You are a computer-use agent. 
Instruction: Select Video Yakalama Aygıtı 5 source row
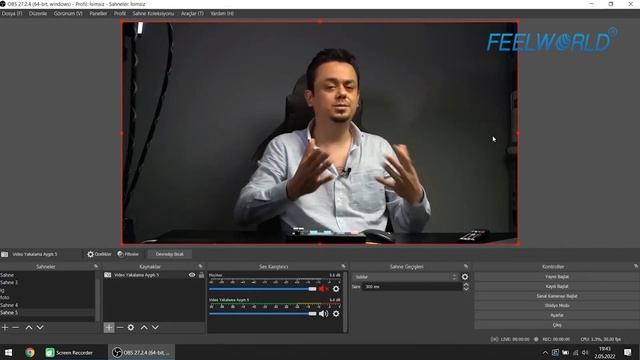click(154, 275)
